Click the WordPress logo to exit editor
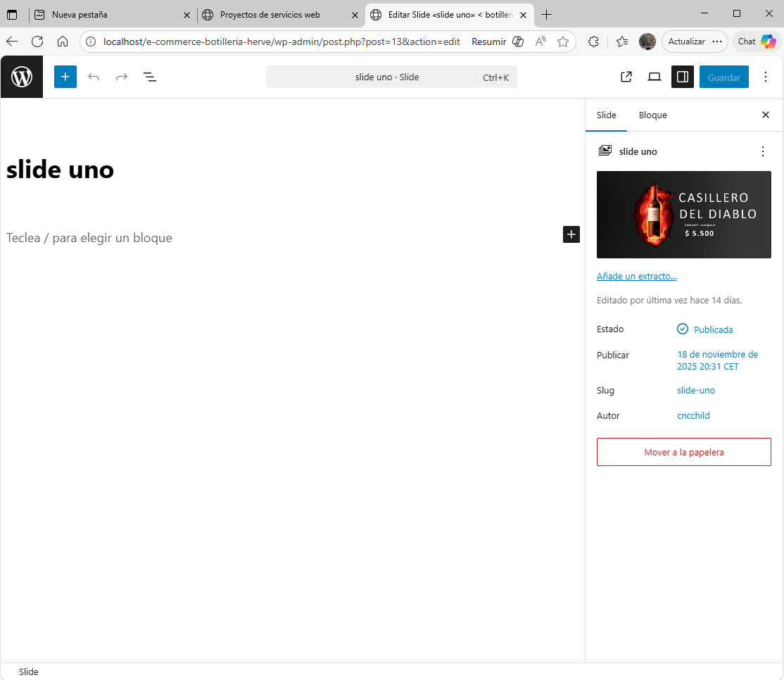This screenshot has height=680, width=784. pyautogui.click(x=22, y=77)
